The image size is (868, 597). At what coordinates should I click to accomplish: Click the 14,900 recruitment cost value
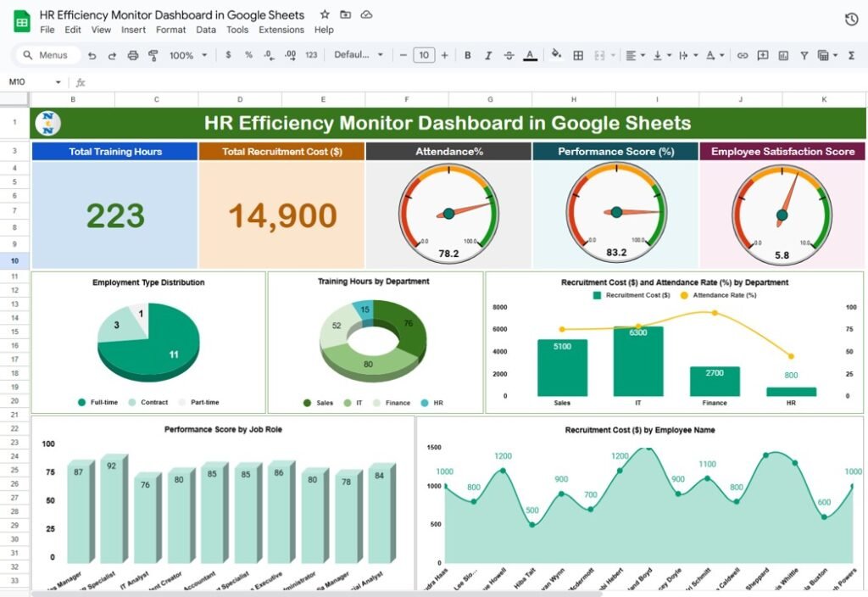[282, 215]
